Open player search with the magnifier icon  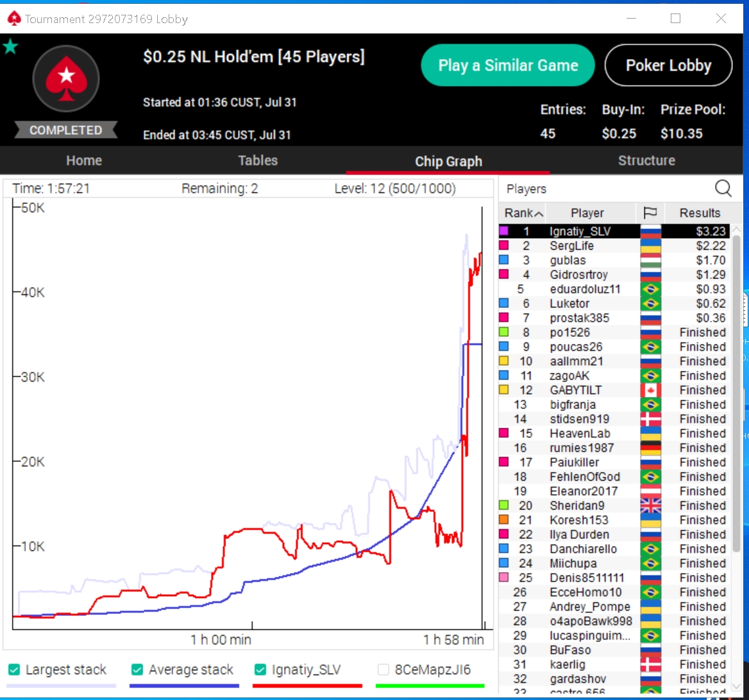coord(723,189)
